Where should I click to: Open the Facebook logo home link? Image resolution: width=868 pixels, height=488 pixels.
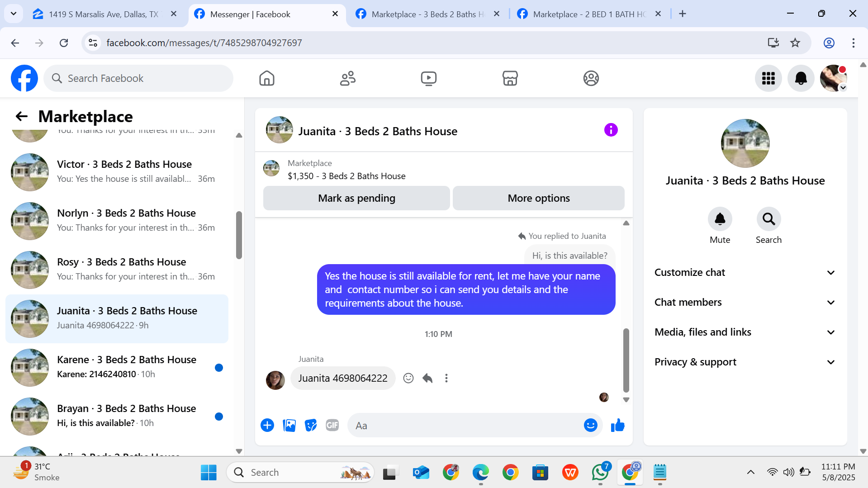point(24,78)
